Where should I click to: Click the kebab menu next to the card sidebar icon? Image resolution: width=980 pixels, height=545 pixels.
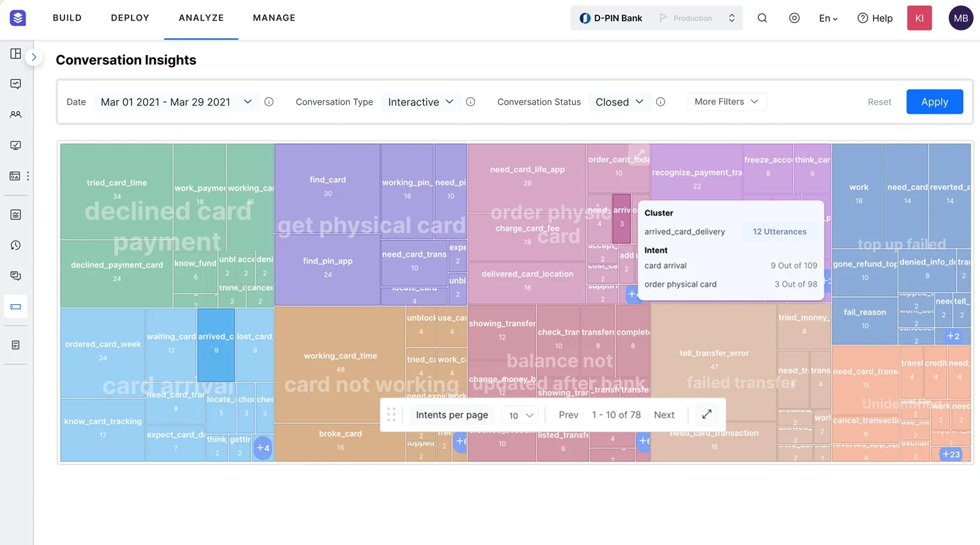pos(27,175)
